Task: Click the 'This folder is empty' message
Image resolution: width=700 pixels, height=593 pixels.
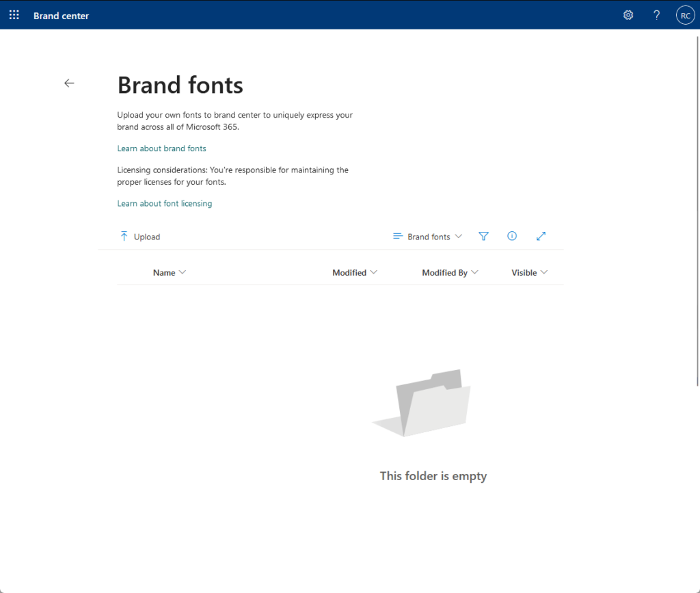Action: tap(433, 476)
